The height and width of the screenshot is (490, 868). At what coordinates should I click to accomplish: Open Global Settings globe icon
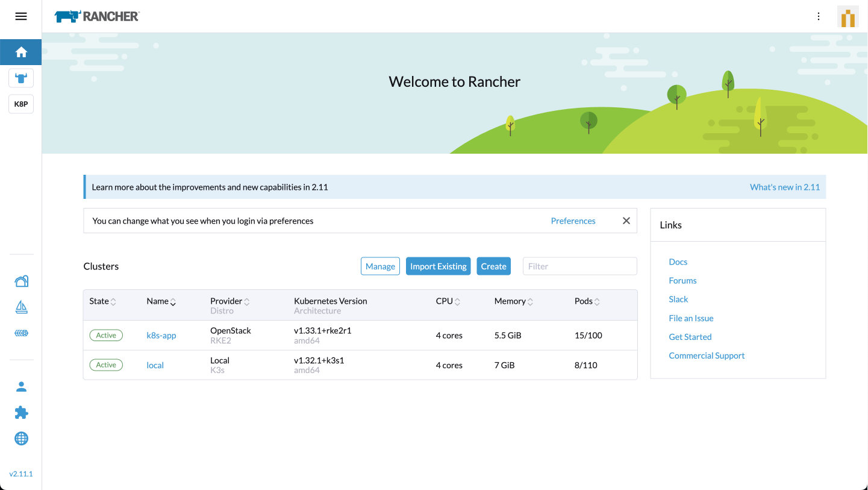(21, 438)
